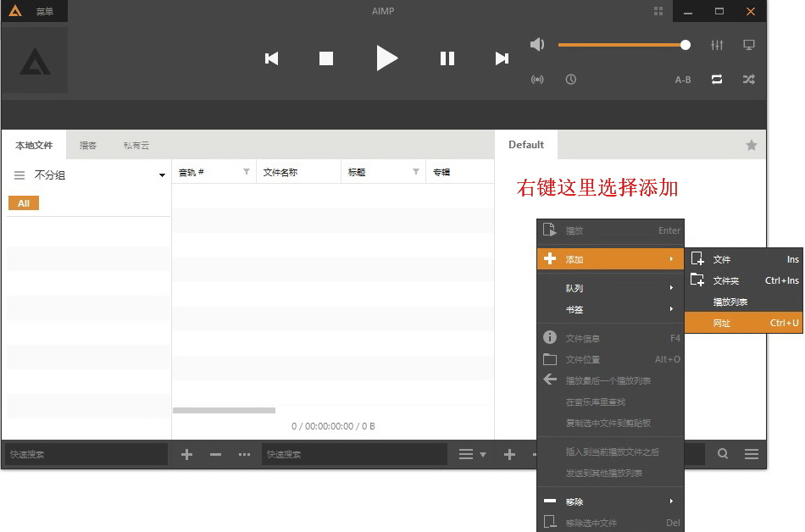Enable shuffle playback mode
This screenshot has height=532, width=805.
[748, 79]
